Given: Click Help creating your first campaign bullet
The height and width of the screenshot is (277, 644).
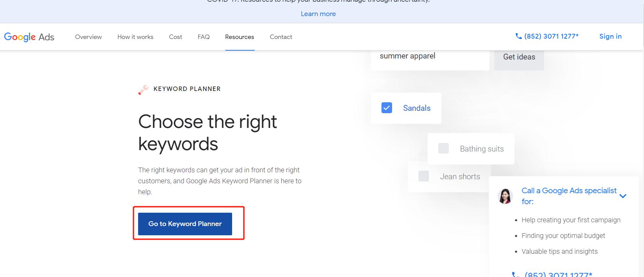Looking at the screenshot, I should click(x=571, y=220).
